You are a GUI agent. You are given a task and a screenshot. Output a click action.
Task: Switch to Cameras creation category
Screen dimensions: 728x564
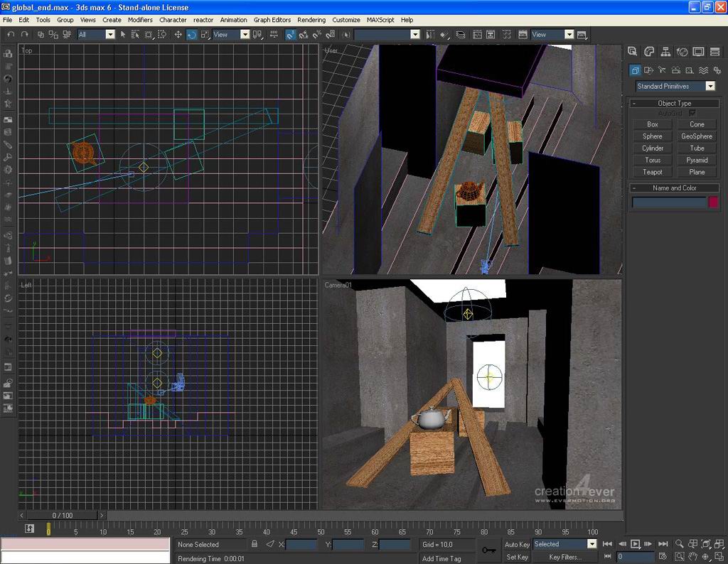click(x=675, y=70)
